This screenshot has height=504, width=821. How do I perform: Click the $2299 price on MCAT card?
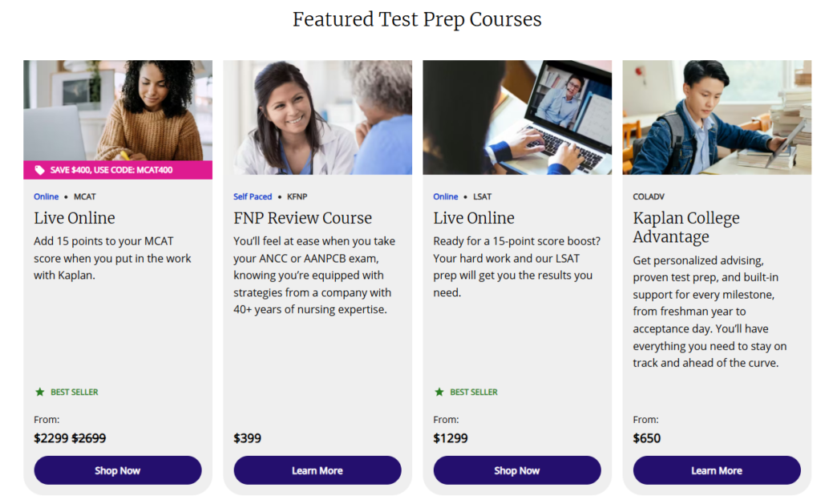[51, 438]
